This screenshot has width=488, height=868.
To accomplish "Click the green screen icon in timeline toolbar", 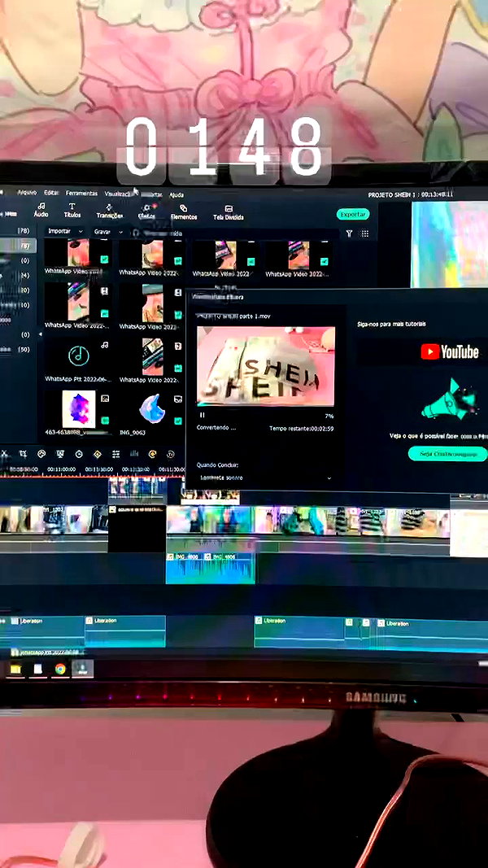I will click(x=60, y=454).
